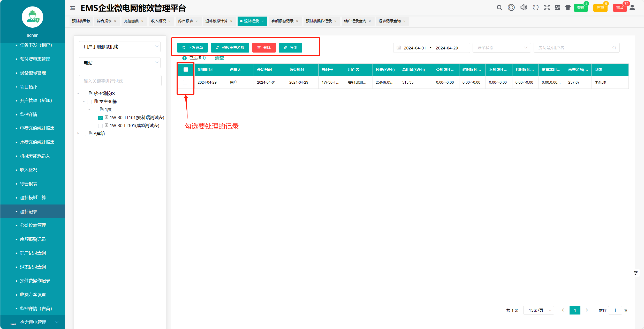This screenshot has width=644, height=329.
Task: Open the user profile icon
Action: click(632, 8)
